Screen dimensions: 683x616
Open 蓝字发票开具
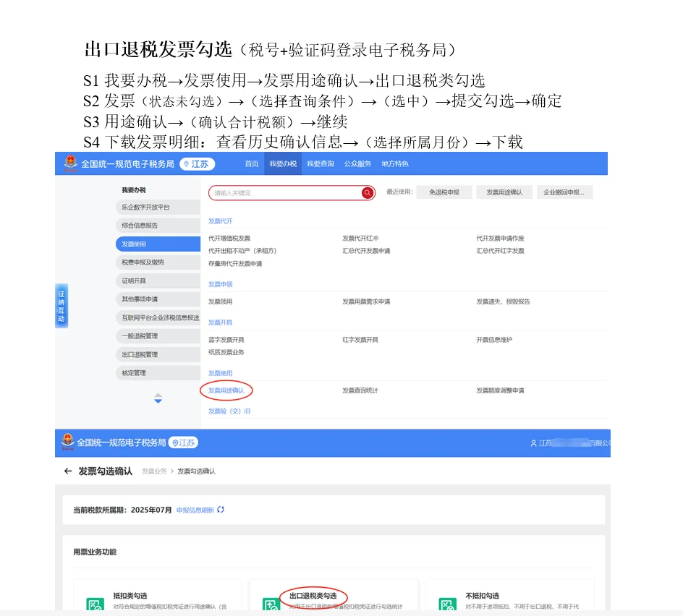(226, 338)
